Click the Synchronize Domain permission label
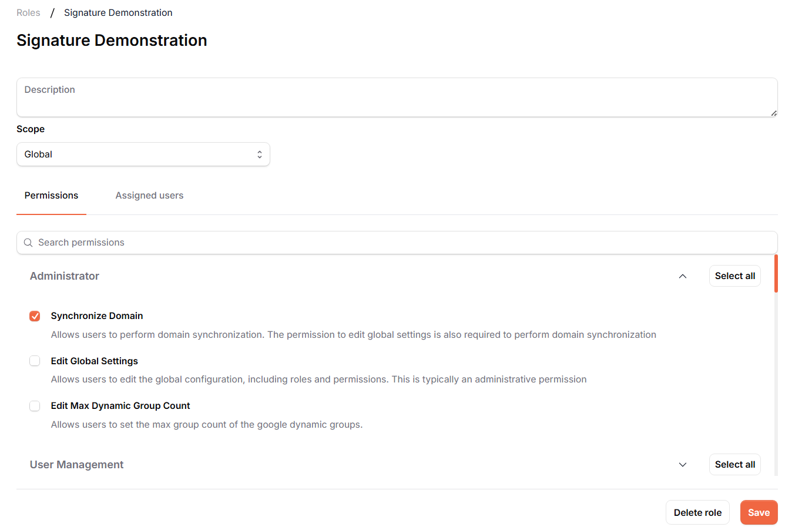The width and height of the screenshot is (812, 527). click(97, 316)
